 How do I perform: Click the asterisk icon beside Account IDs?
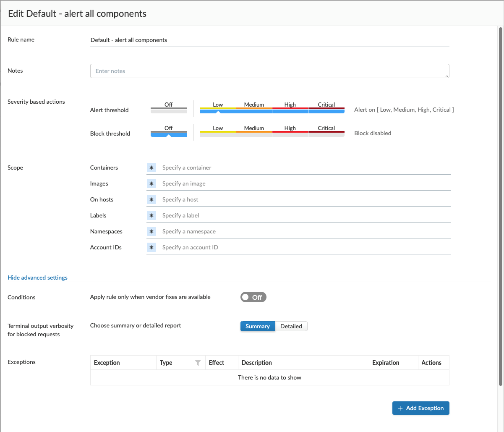point(151,247)
